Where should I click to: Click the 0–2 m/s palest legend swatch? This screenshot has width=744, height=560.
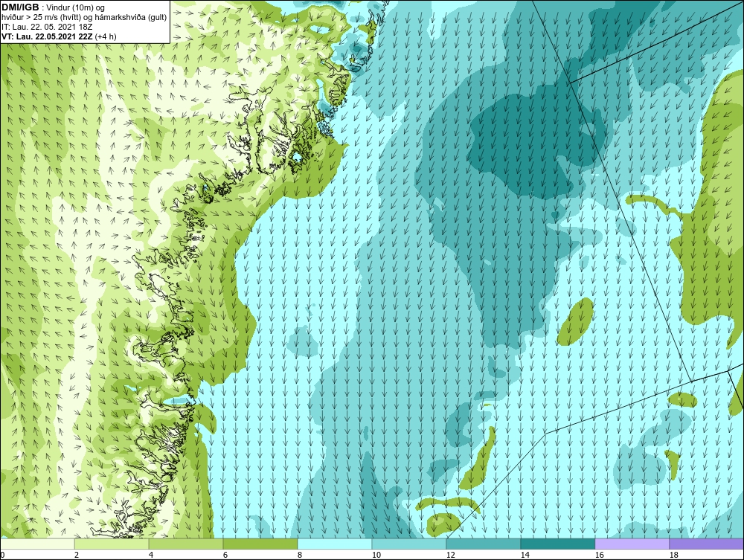tap(37, 544)
